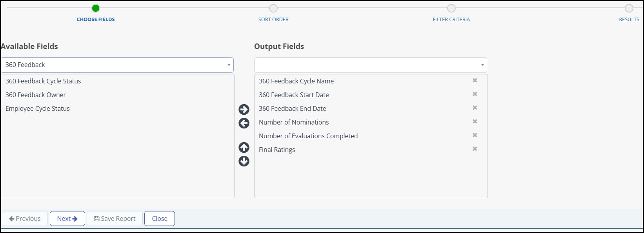Click the Save Report button
Screen dimensions: 644x233
click(115, 219)
